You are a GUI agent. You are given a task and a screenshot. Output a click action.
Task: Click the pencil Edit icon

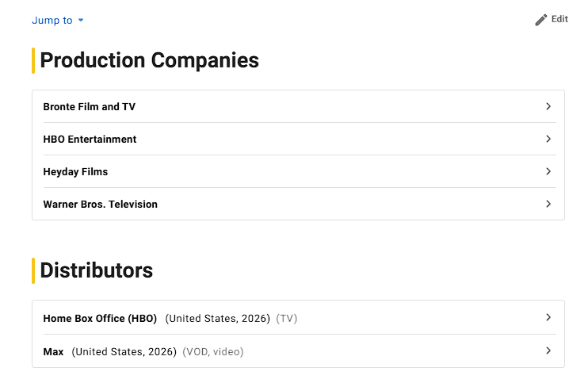[541, 20]
